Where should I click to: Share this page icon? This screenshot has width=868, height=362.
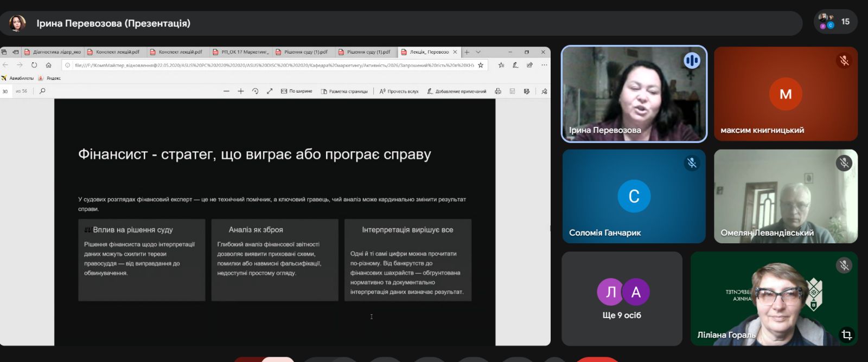pyautogui.click(x=529, y=65)
